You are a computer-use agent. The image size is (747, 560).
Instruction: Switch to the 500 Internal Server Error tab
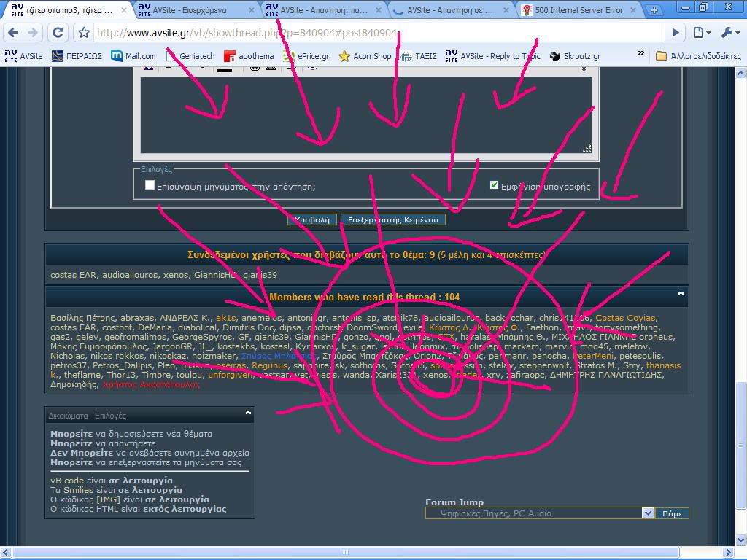(578, 10)
